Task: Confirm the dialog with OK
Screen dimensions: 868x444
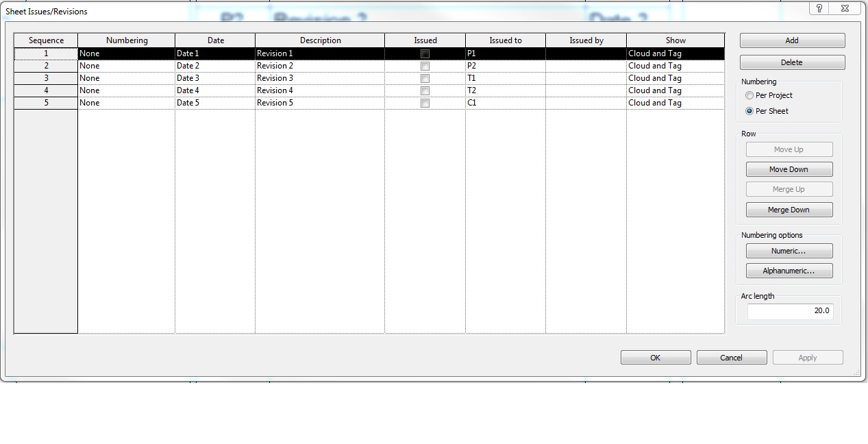Action: point(655,357)
